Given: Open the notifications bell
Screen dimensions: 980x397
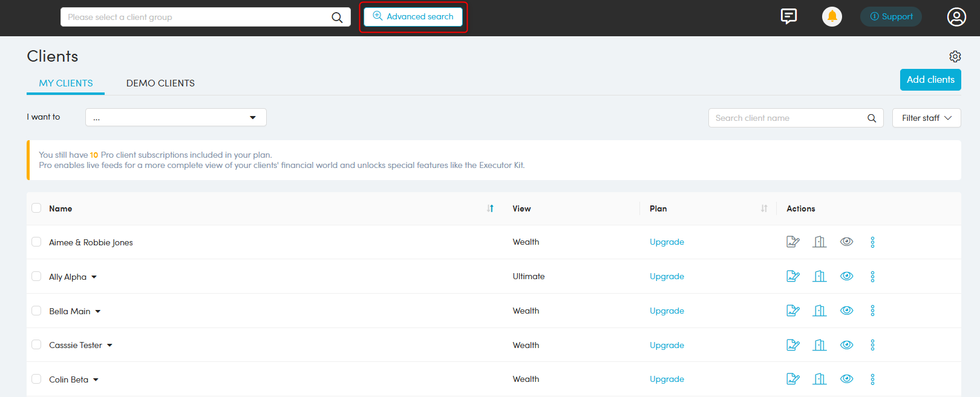Looking at the screenshot, I should 832,16.
